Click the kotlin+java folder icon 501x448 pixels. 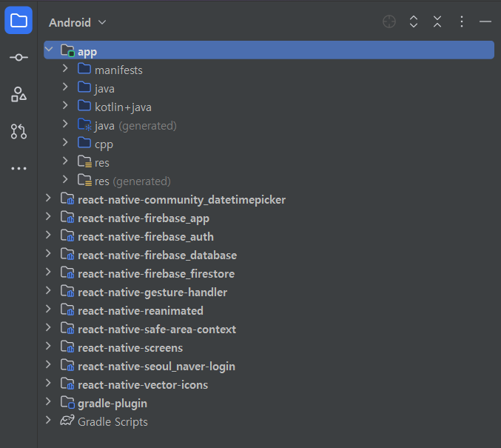(84, 106)
